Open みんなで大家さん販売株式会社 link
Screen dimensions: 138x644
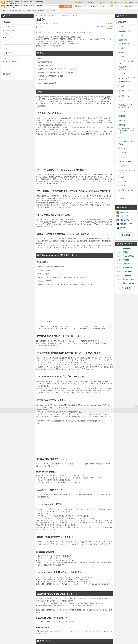click(127, 143)
